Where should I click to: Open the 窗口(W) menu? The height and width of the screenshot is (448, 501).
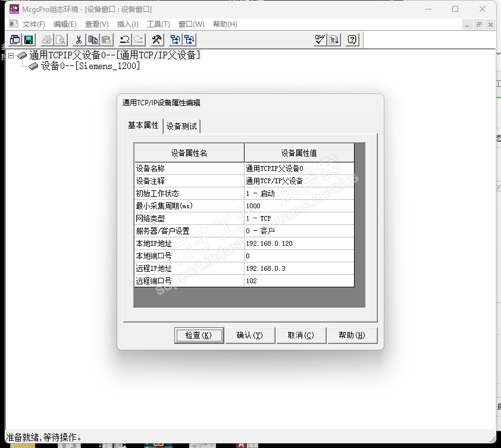(191, 24)
